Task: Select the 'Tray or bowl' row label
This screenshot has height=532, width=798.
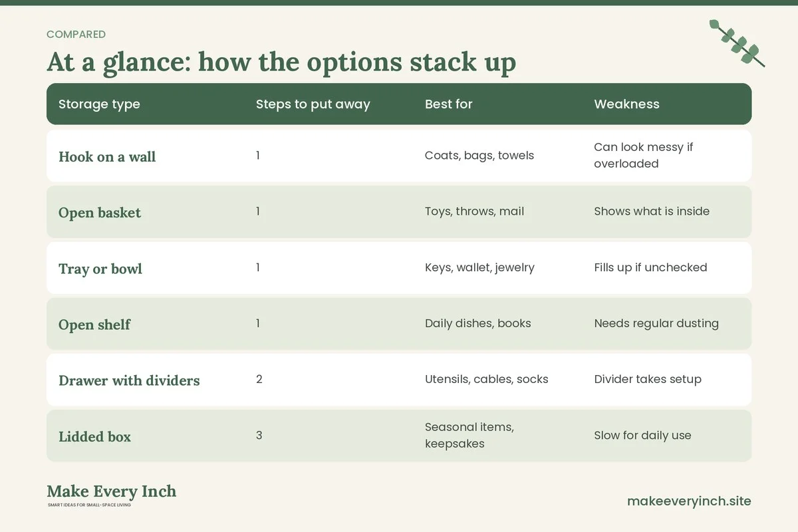Action: click(100, 269)
